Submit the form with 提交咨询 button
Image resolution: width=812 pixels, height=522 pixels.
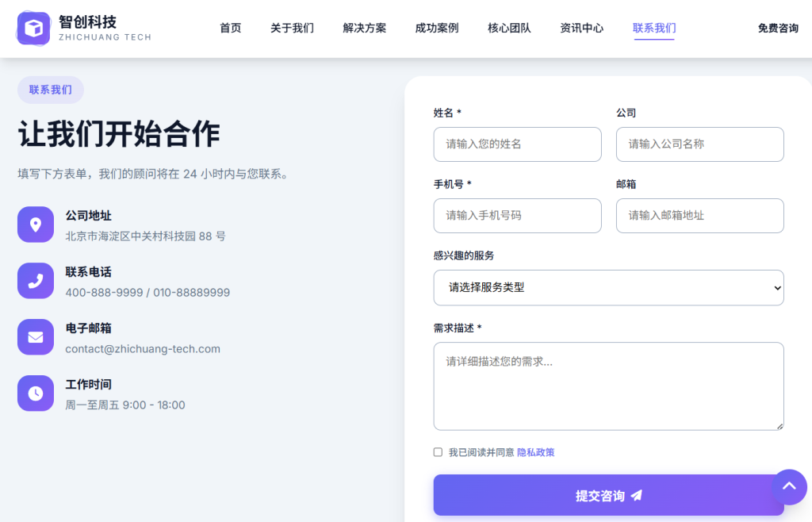608,496
